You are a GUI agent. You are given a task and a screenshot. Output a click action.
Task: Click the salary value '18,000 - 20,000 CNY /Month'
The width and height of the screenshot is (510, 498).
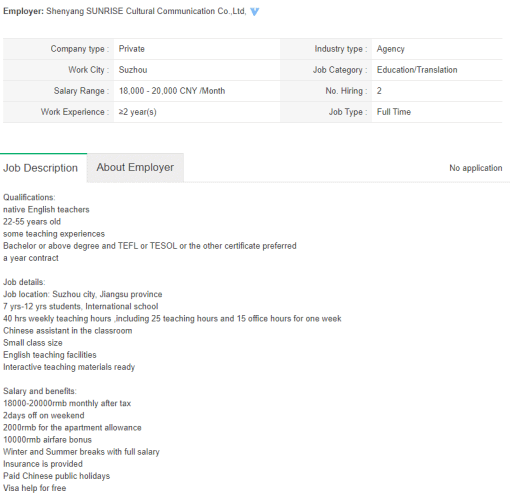tap(172, 91)
